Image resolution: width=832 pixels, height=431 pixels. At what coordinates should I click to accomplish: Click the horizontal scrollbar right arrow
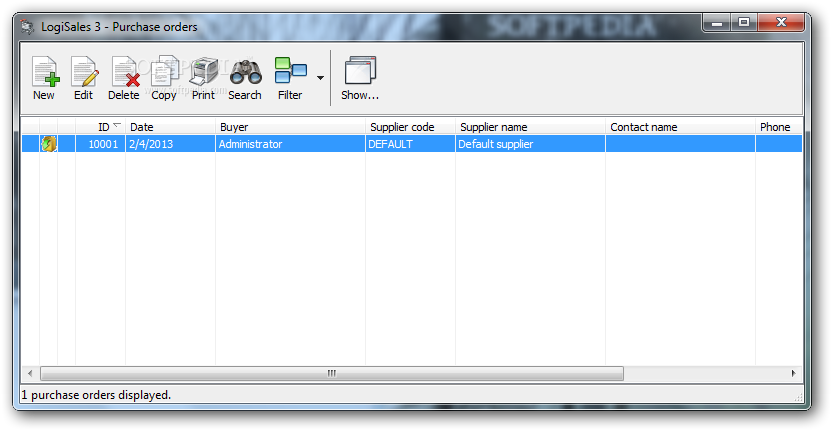click(x=794, y=373)
